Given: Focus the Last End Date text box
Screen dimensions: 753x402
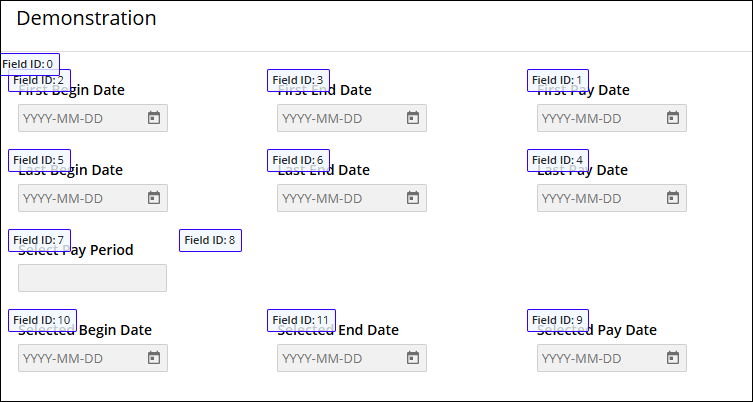Looking at the screenshot, I should (337, 198).
